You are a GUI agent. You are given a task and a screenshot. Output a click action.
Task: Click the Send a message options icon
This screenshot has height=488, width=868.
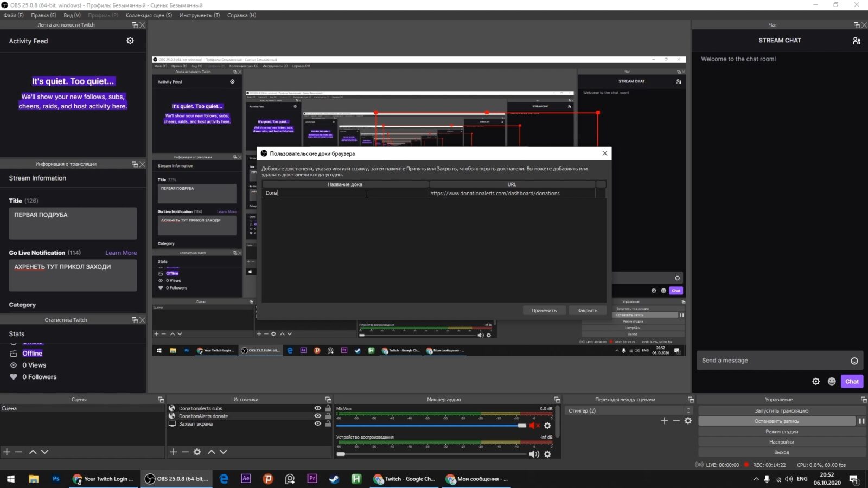pos(854,361)
